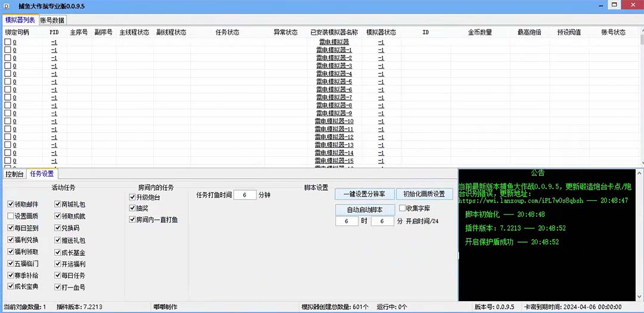
Task: Click the 初始化画质设置 button
Action: click(x=424, y=194)
